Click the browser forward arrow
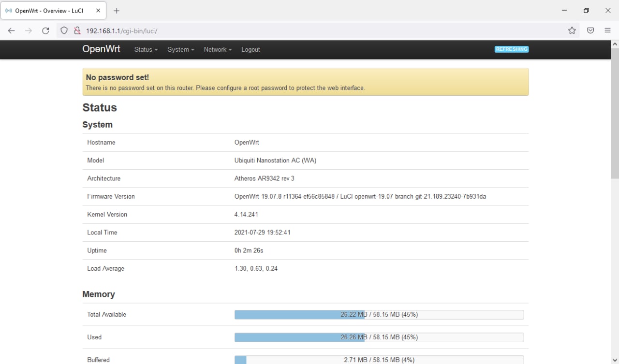The image size is (619, 364). [29, 30]
